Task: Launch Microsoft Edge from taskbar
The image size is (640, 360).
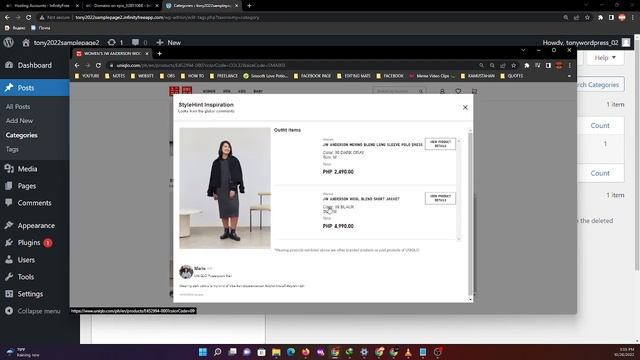Action: tap(291, 352)
